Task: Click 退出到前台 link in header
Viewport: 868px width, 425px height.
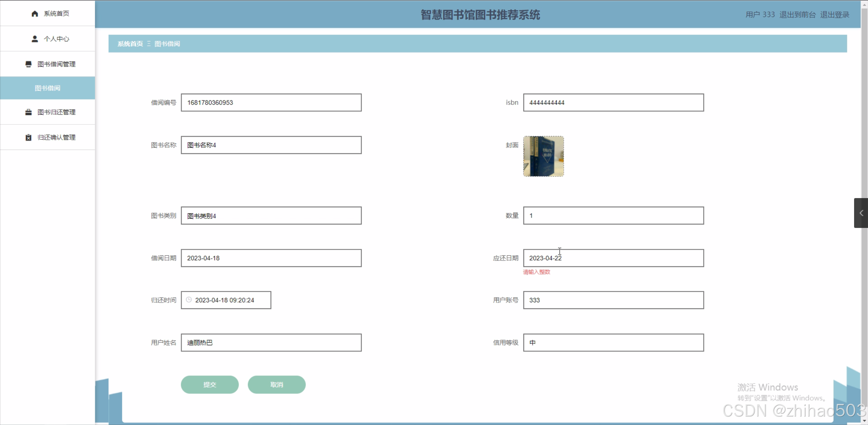Action: coord(797,15)
